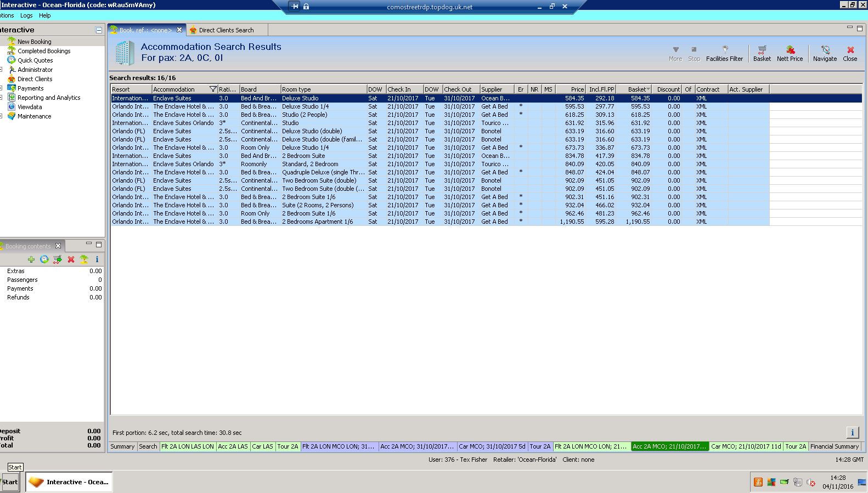Image resolution: width=868 pixels, height=493 pixels.
Task: Sort results by Resort column header
Action: point(131,89)
